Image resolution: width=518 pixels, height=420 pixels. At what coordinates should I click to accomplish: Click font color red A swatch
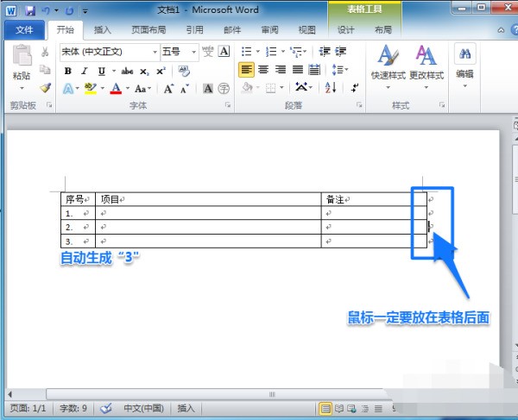116,89
